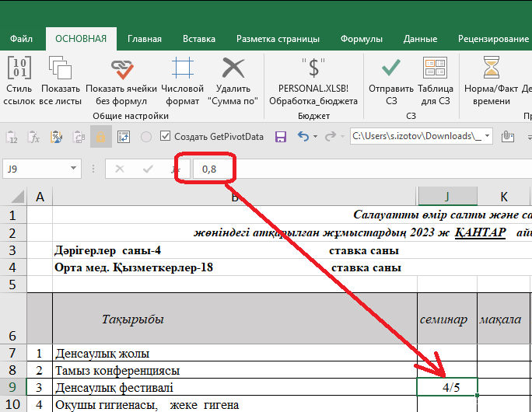The height and width of the screenshot is (412, 532).
Task: Click header cell Тақырыбы
Action: point(235,319)
